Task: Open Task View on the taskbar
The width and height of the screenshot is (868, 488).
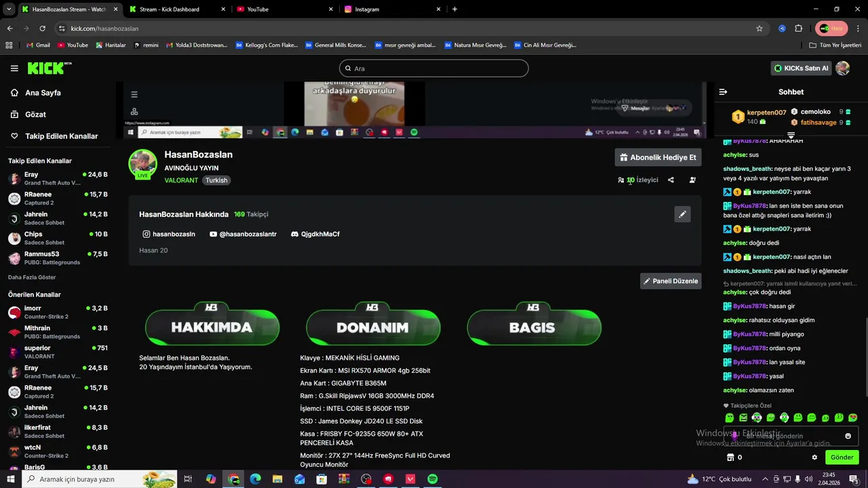Action: click(x=188, y=479)
